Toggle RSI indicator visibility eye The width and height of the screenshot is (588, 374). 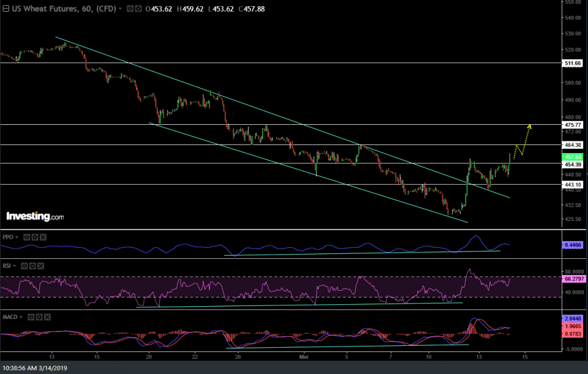(25, 266)
